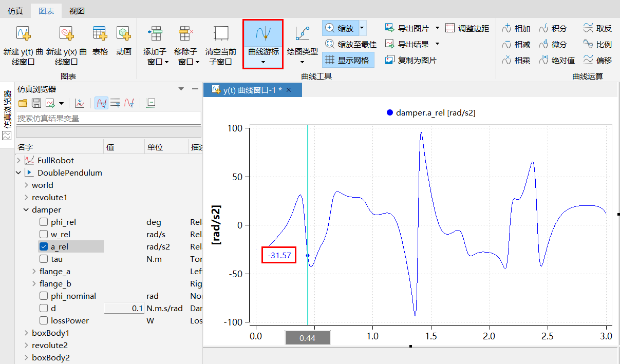Click the 动画 animation icon

[x=123, y=34]
